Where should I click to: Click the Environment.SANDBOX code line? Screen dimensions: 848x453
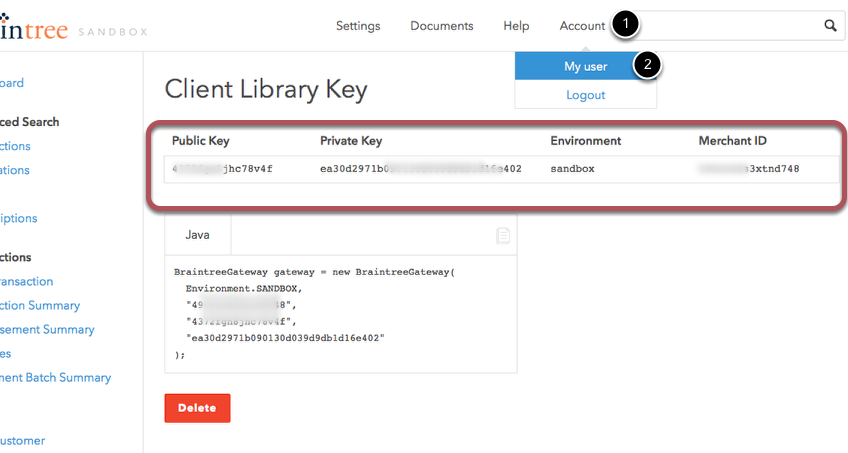click(244, 289)
